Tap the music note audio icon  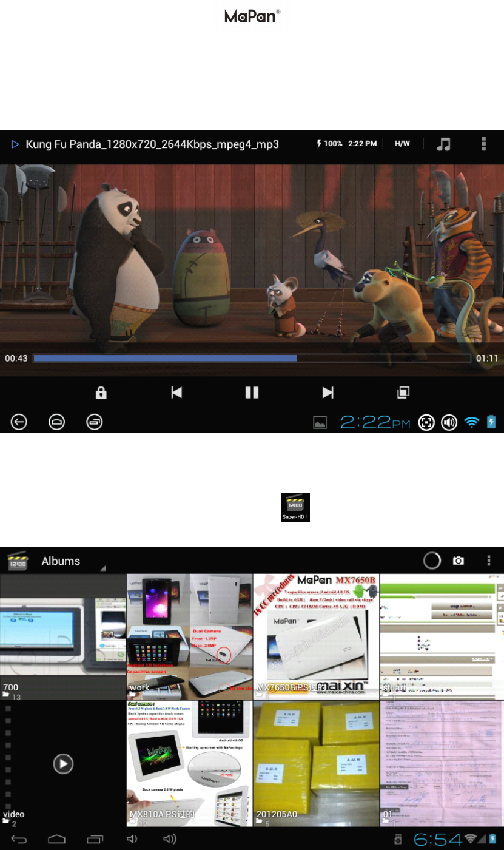444,144
